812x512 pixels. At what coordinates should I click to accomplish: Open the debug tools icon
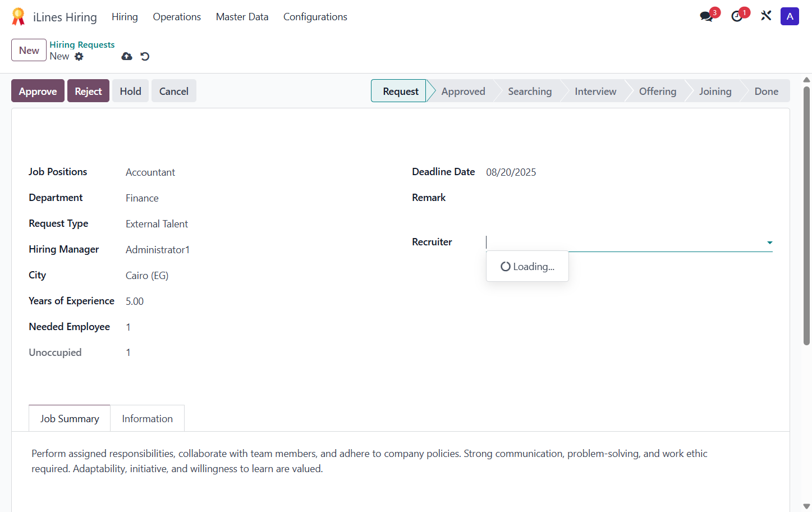[766, 16]
